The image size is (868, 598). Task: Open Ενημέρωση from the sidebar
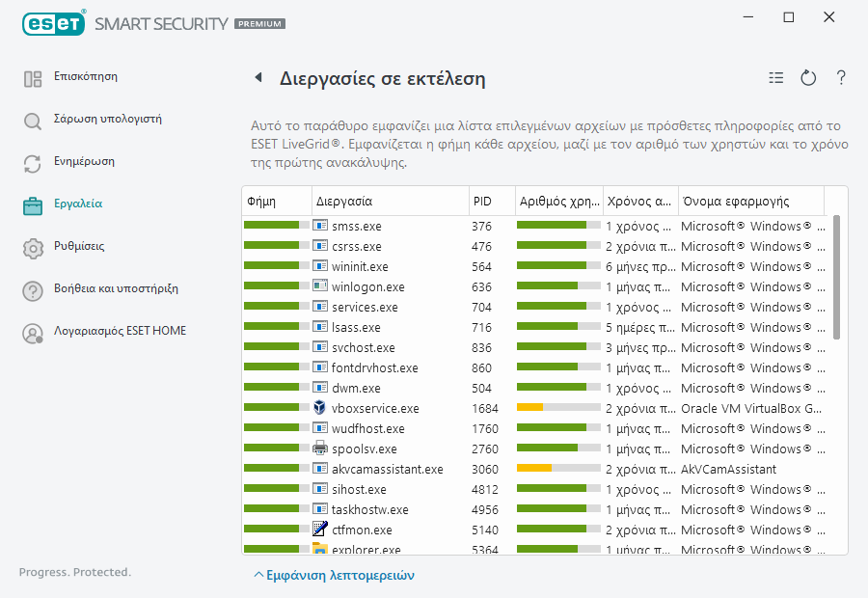(x=84, y=162)
